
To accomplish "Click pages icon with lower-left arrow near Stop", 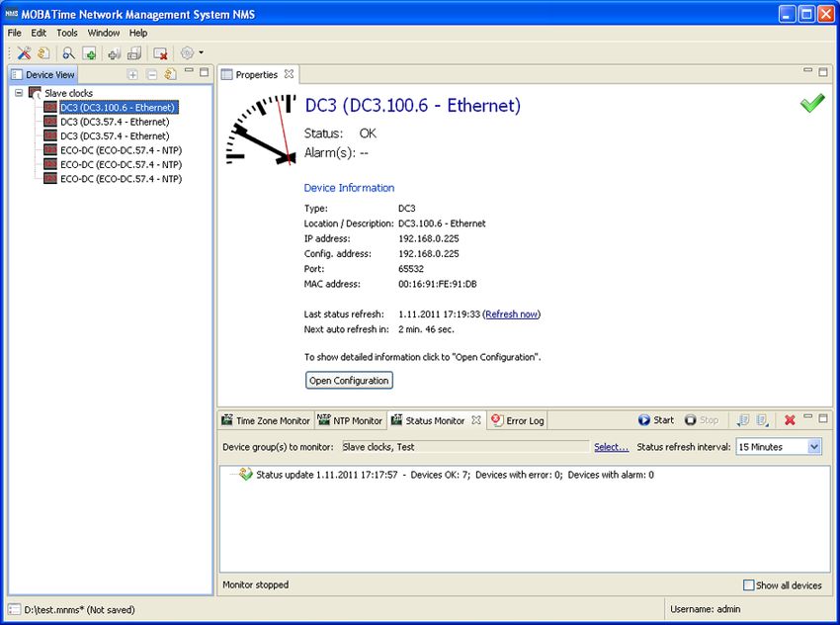I will (x=742, y=420).
